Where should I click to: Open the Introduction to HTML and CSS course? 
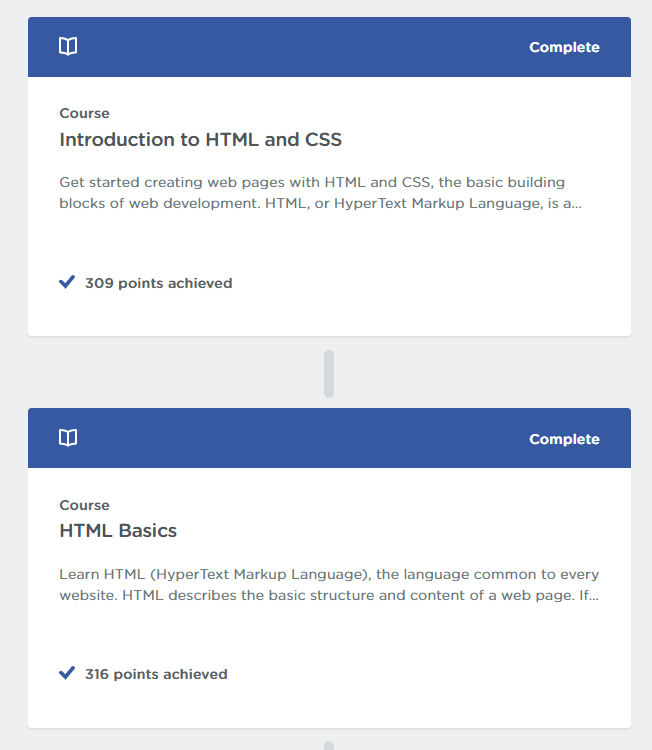pyautogui.click(x=200, y=140)
